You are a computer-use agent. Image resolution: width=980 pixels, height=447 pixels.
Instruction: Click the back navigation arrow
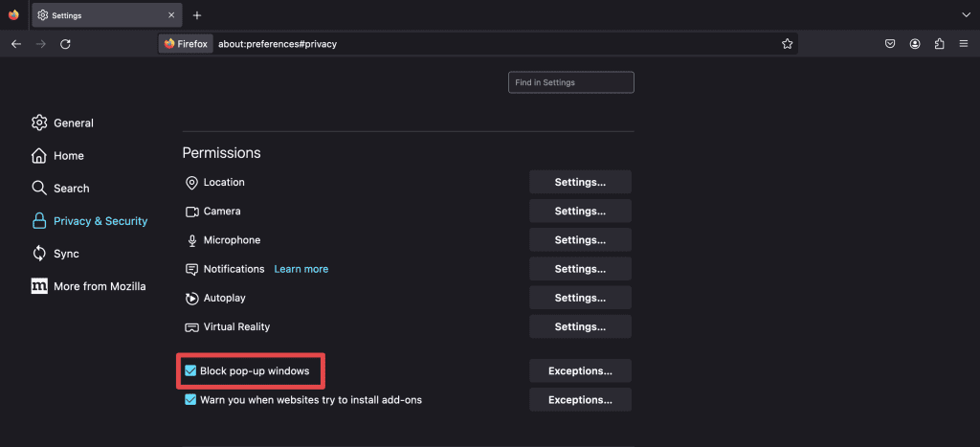click(16, 44)
